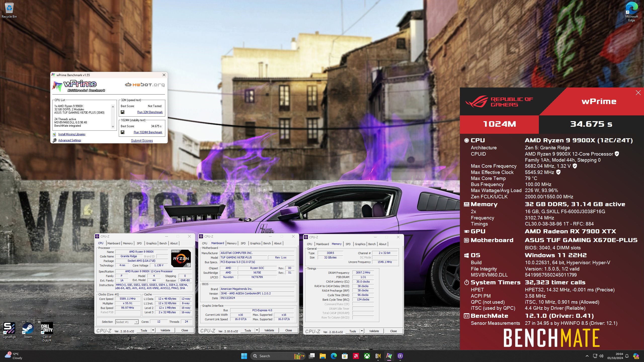Image resolution: width=644 pixels, height=362 pixels.
Task: Switch to Mainboard tab in first CPU-Z window
Action: [114, 243]
